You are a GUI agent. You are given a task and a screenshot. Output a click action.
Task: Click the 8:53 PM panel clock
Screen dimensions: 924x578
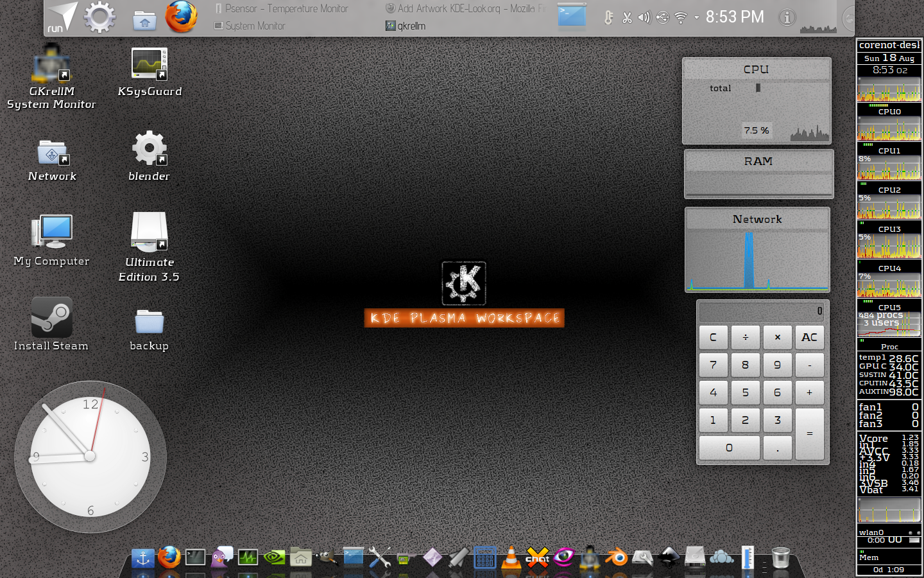[x=735, y=17]
